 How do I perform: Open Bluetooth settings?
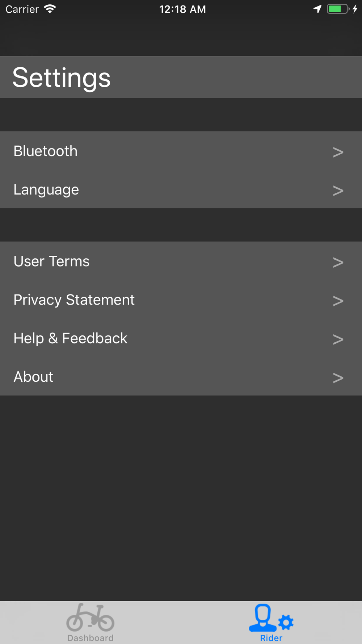(46, 151)
